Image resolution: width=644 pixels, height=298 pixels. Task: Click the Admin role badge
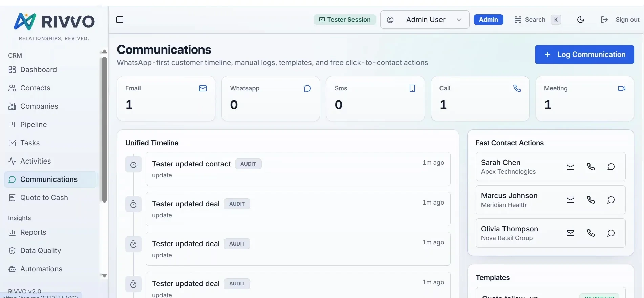tap(488, 20)
